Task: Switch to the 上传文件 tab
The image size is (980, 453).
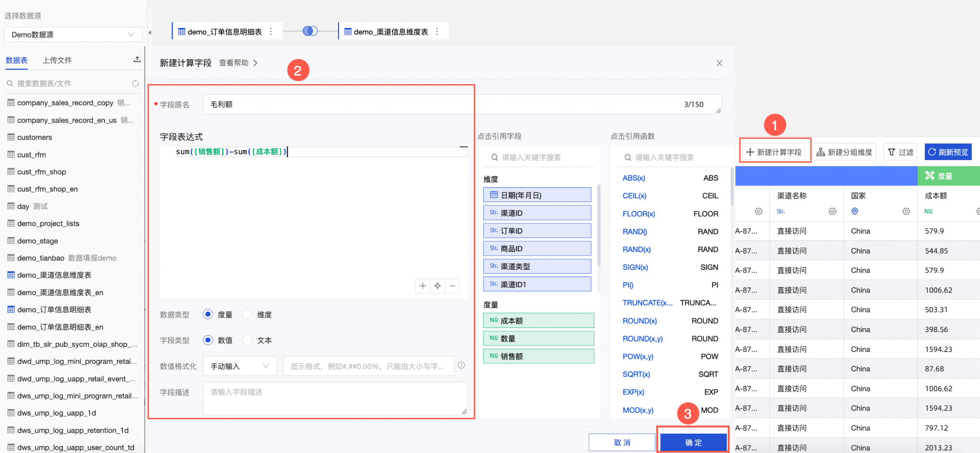Action: tap(57, 60)
